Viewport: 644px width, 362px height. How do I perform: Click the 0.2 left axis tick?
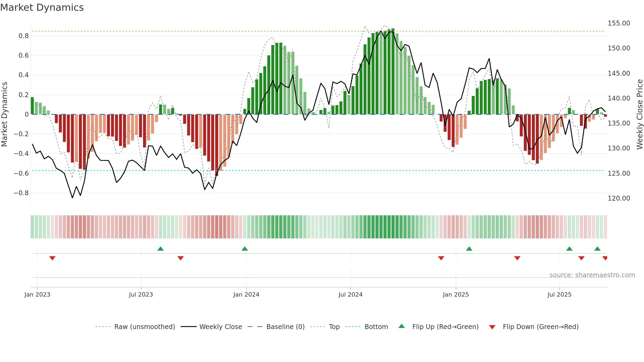tap(24, 95)
